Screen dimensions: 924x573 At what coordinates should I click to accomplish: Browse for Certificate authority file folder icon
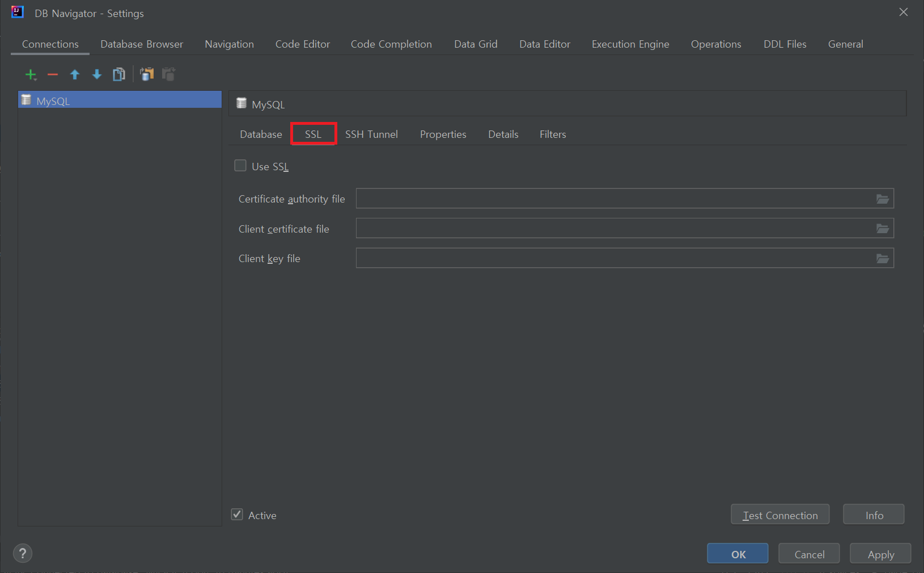tap(883, 199)
